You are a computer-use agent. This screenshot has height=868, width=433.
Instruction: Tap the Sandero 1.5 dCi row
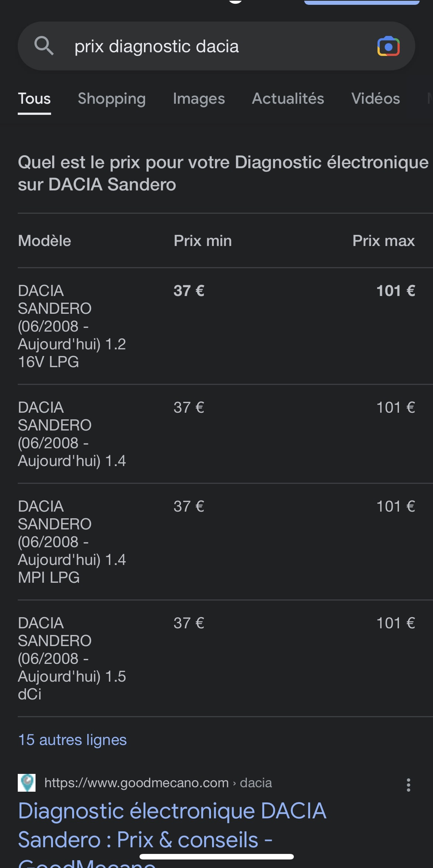tap(72, 658)
